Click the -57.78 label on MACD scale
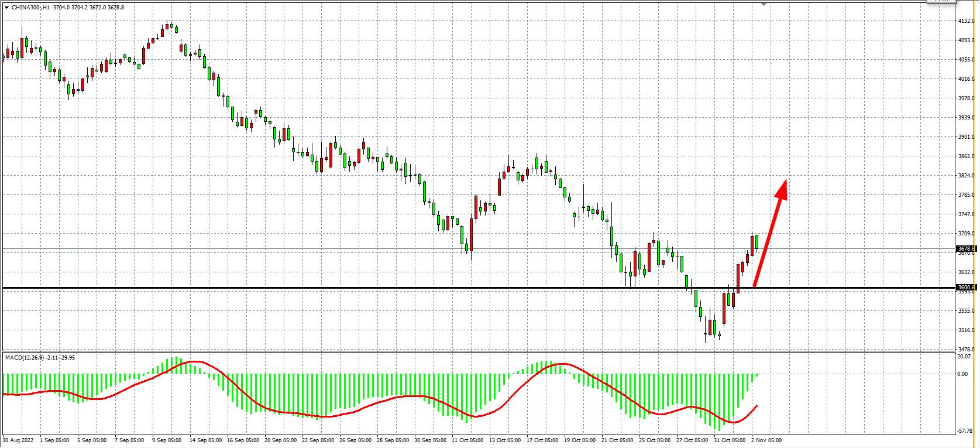The height and width of the screenshot is (448, 980). click(965, 430)
